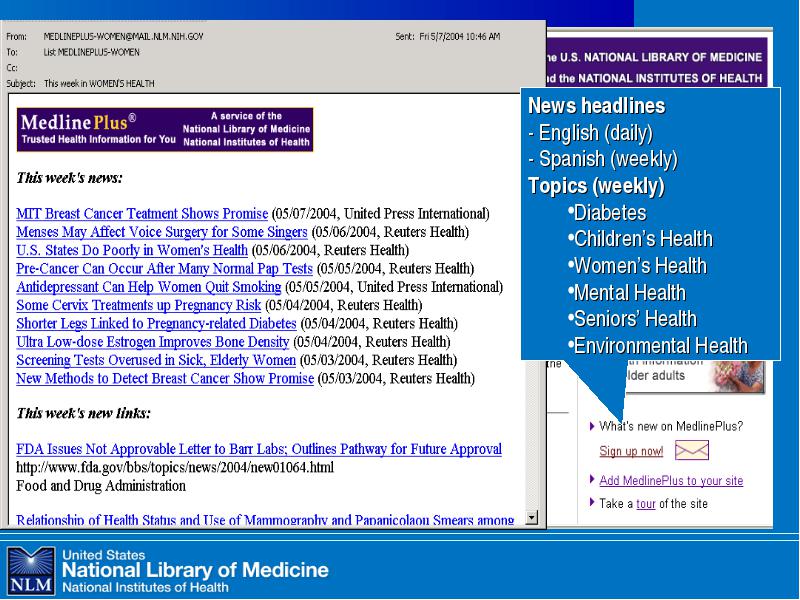Screen dimensions: 800x600
Task: Click the MedlinePlus banner in the email
Action: click(165, 129)
